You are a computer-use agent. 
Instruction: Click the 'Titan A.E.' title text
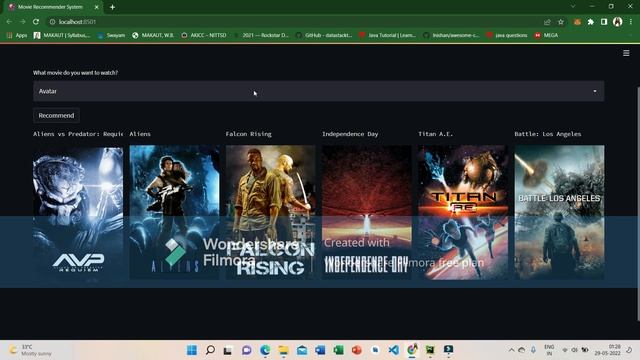(436, 134)
